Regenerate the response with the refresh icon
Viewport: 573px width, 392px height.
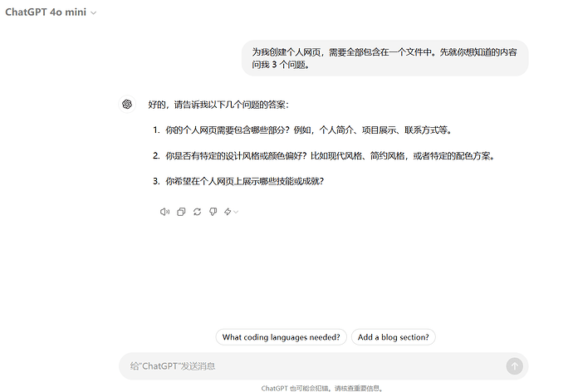tap(197, 212)
